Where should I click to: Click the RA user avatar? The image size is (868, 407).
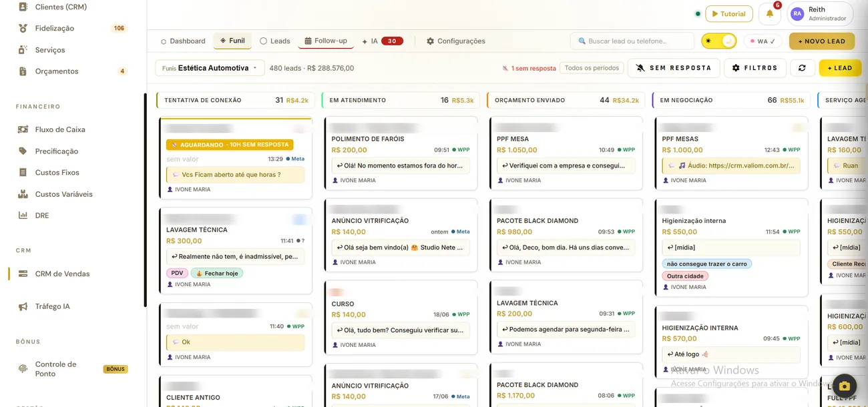[797, 13]
